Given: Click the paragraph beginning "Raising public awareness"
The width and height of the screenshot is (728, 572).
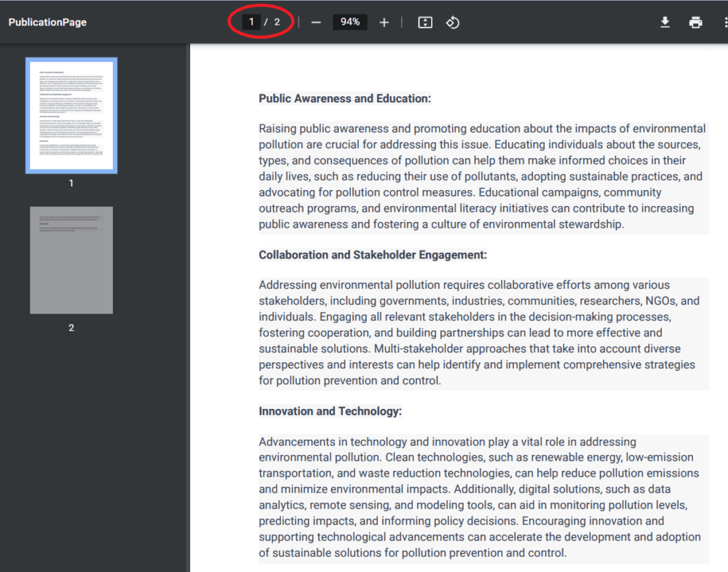Looking at the screenshot, I should tap(482, 176).
